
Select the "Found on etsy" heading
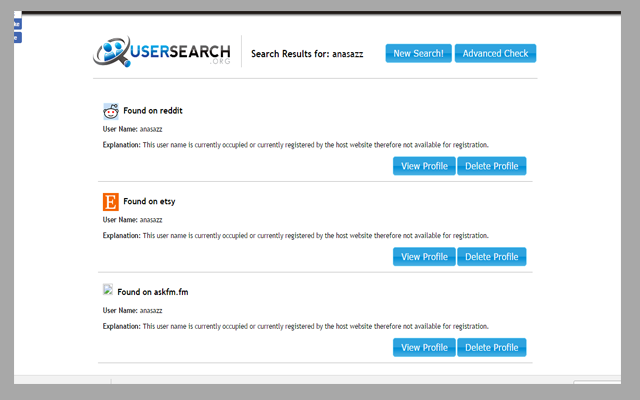pos(149,201)
